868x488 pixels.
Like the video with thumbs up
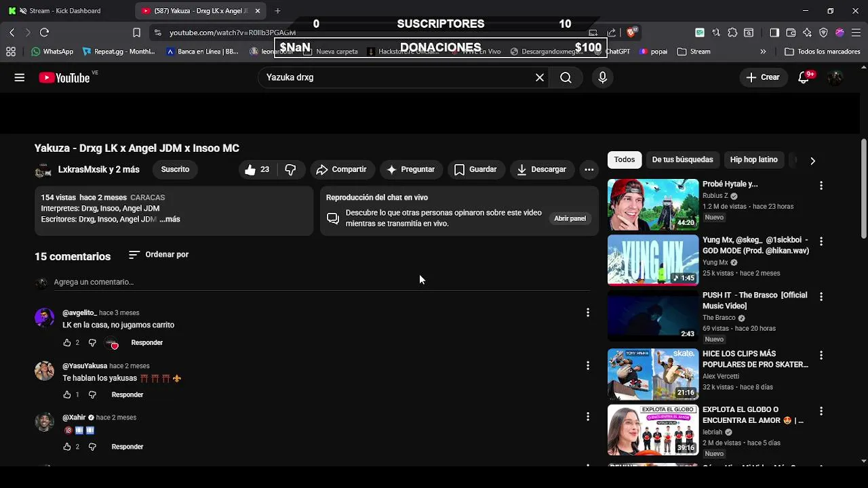tap(258, 169)
